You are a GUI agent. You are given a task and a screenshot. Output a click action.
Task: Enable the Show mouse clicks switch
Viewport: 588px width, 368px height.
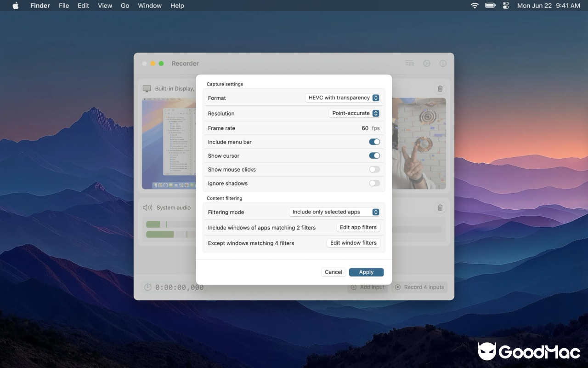[374, 169]
